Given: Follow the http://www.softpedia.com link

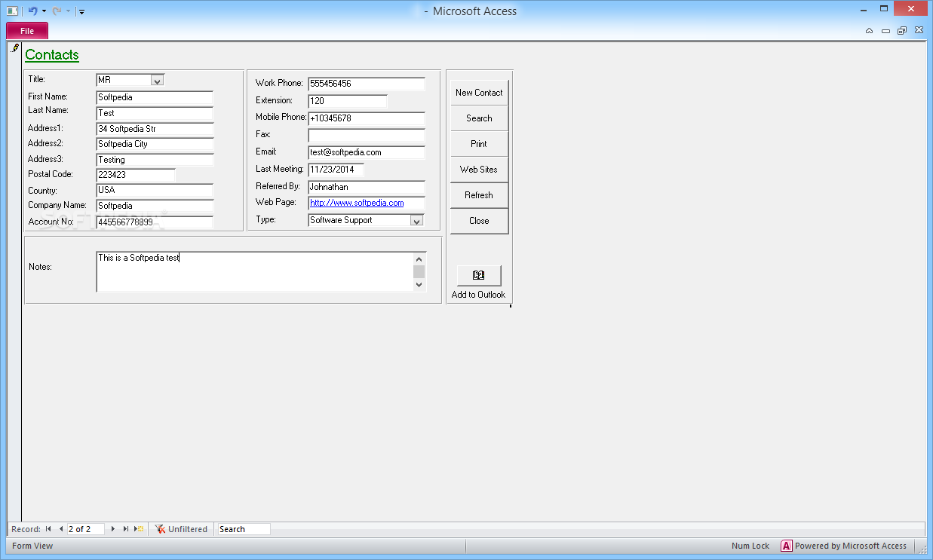Looking at the screenshot, I should click(357, 203).
